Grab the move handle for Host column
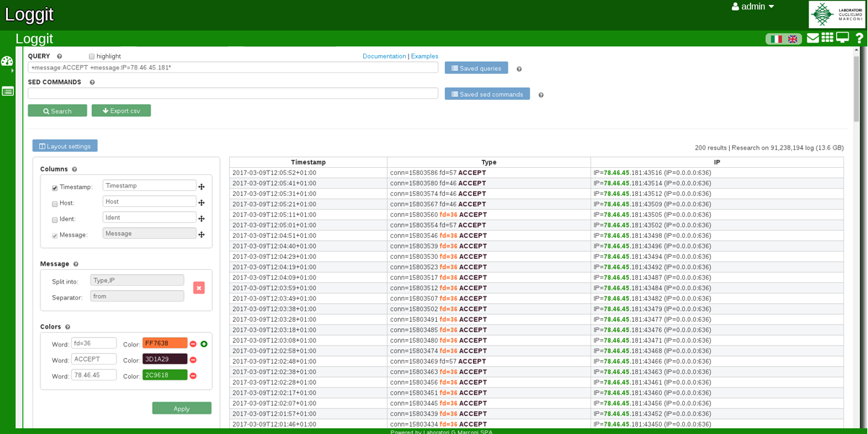This screenshot has width=868, height=434. coord(202,203)
